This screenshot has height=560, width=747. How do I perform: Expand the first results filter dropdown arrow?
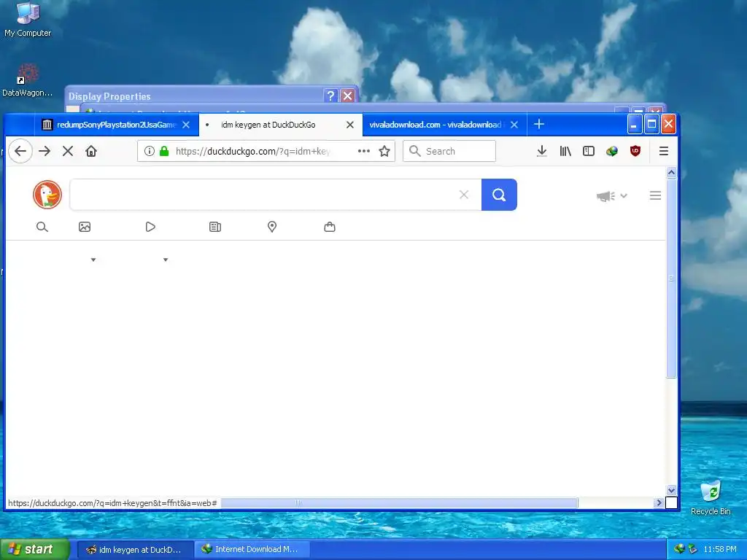click(93, 260)
